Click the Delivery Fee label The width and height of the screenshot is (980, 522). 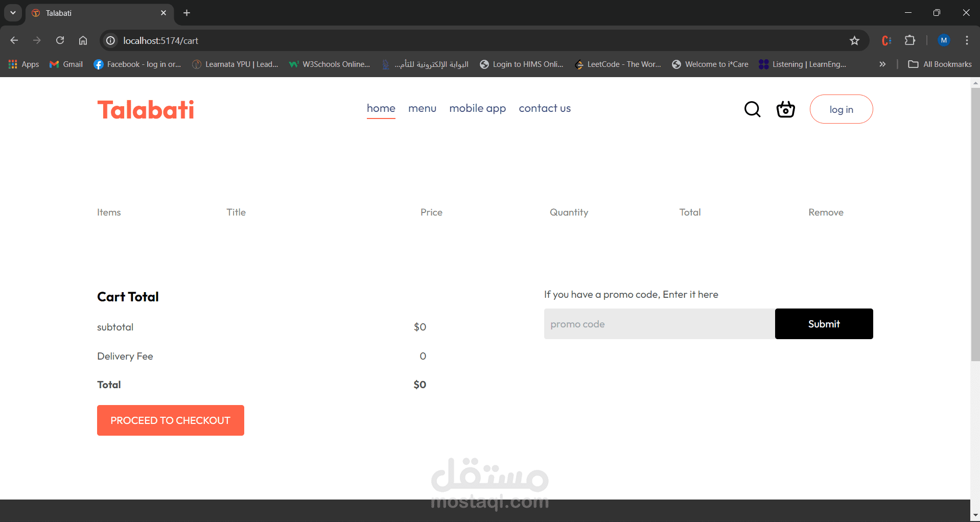[125, 356]
